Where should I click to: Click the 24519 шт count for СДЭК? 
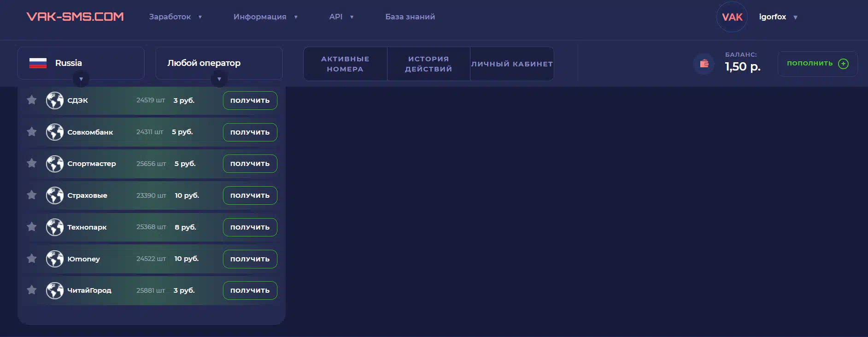click(x=151, y=100)
